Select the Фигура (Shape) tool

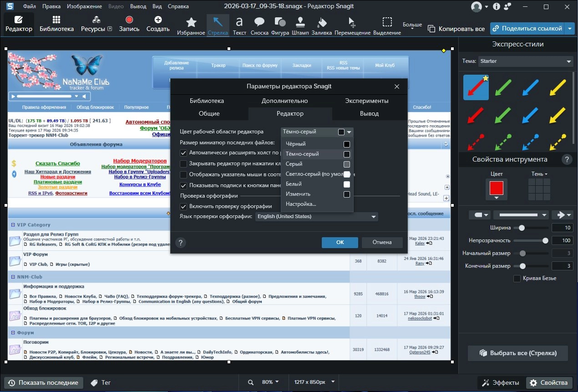click(x=280, y=25)
